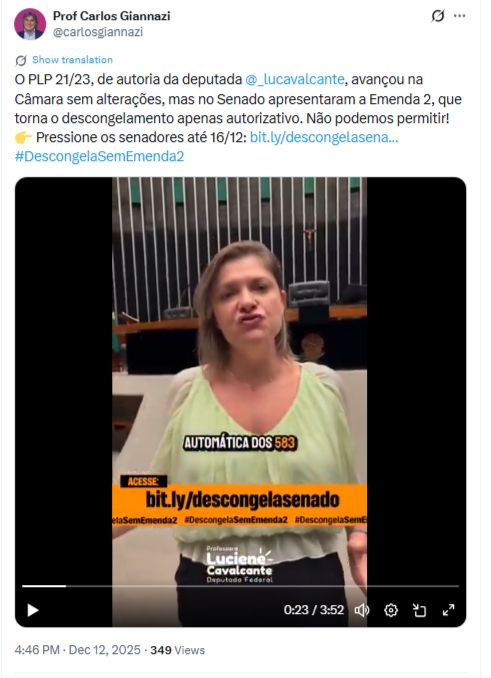The height and width of the screenshot is (678, 491).
Task: Open the #DescongelaSemEmenda2 hashtag
Action: tap(99, 156)
